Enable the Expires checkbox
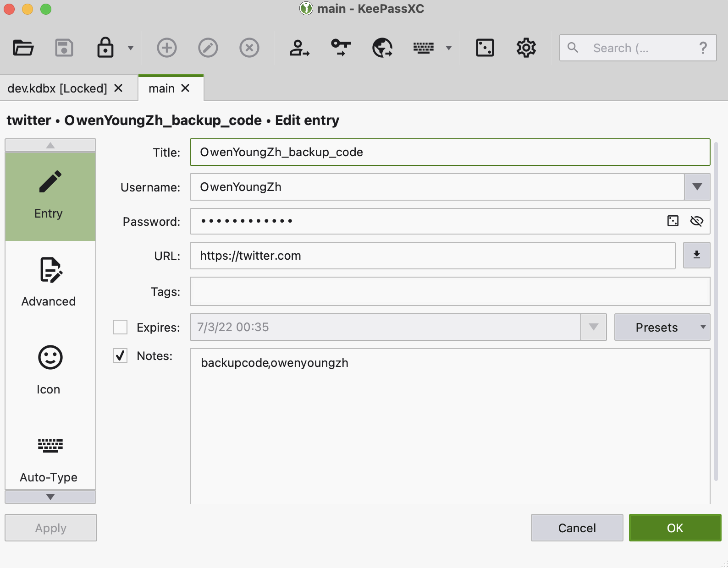This screenshot has width=728, height=568. click(x=120, y=327)
